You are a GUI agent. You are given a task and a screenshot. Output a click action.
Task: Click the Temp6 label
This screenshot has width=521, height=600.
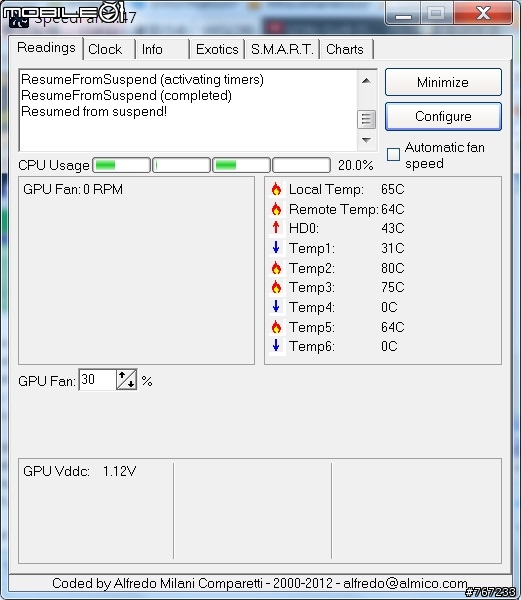click(312, 346)
